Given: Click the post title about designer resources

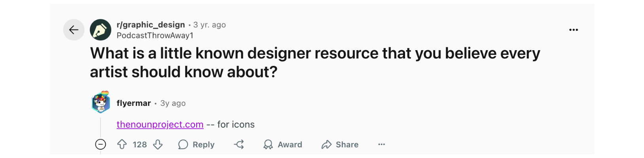Looking at the screenshot, I should click(315, 62).
